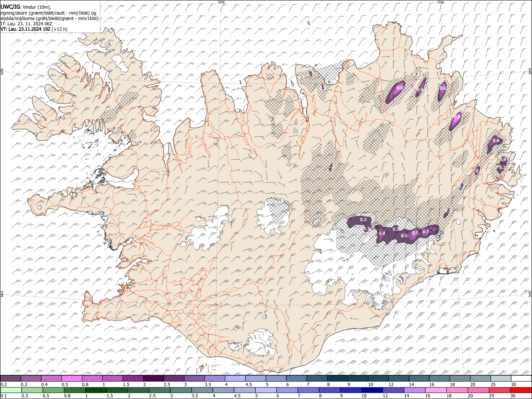Click the upper legend swatch starting at 0.2
The image size is (532, 399).
tap(11, 378)
